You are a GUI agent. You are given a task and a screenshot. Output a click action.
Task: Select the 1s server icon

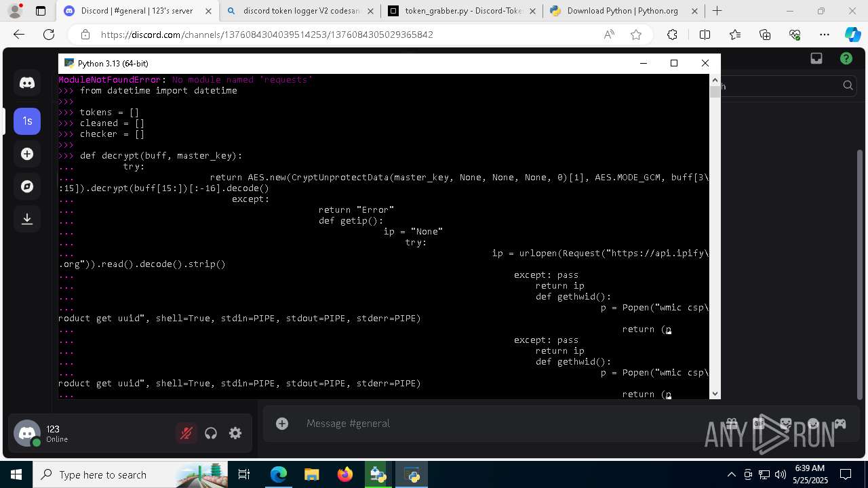pos(27,121)
